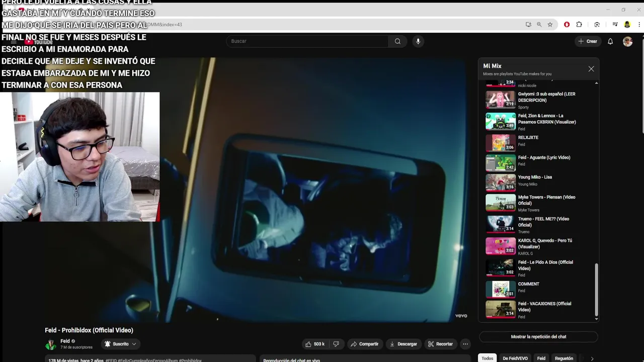Play COMMENT thumbnail in playlist

(501, 289)
